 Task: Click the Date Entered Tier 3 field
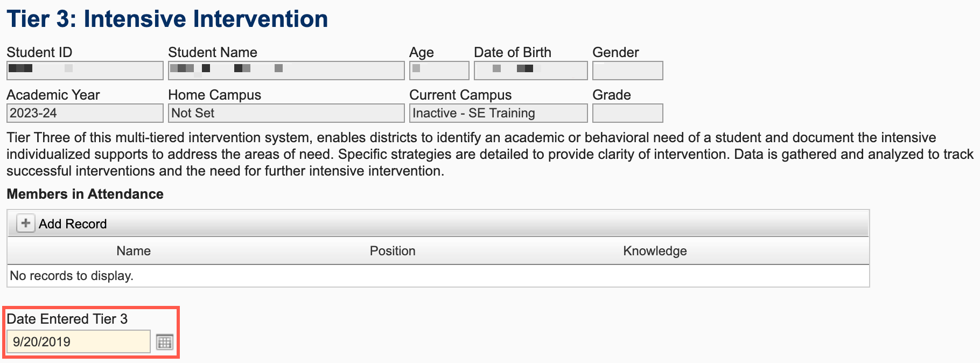pos(79,342)
